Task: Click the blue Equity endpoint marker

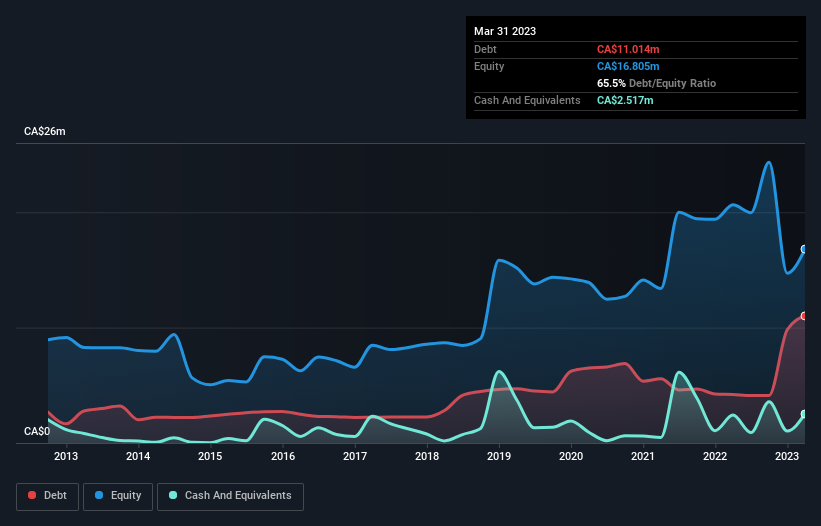Action: click(x=804, y=249)
